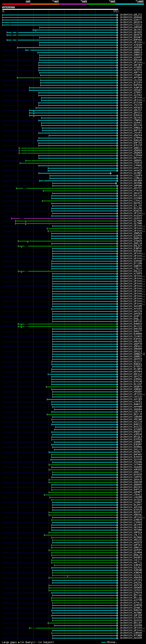This screenshot has height=644, width=146.
Task: Select hit label UniRef100_B4J221
Action: (x=131, y=326)
